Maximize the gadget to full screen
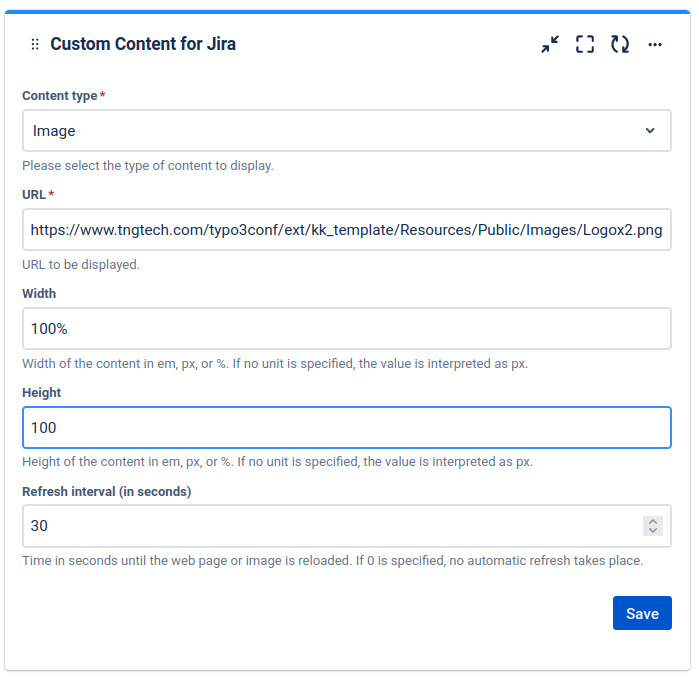This screenshot has height=680, width=699. 585,45
